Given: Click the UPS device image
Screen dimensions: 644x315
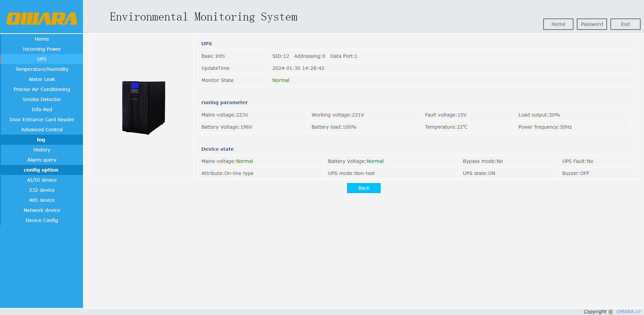Looking at the screenshot, I should click(x=143, y=107).
